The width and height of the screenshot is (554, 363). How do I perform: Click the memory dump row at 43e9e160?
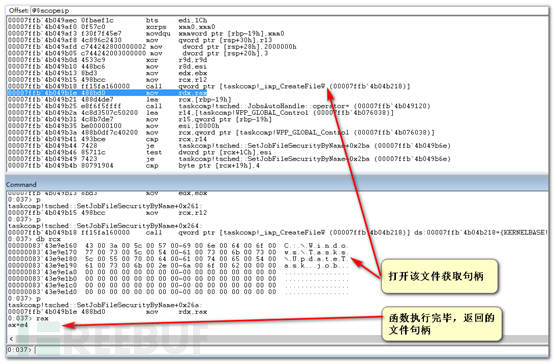pos(178,245)
